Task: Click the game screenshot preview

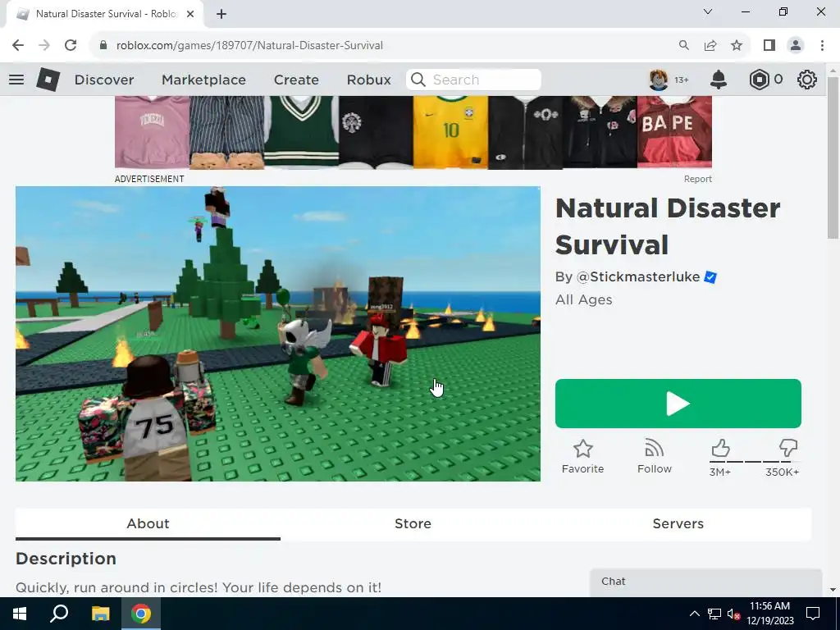Action: (x=278, y=334)
